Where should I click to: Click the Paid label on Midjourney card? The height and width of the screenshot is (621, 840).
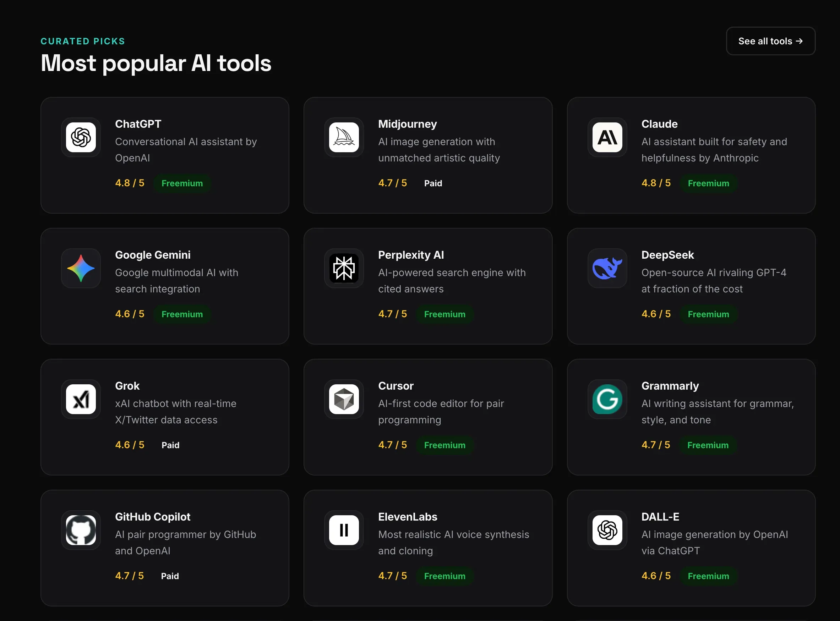433,183
